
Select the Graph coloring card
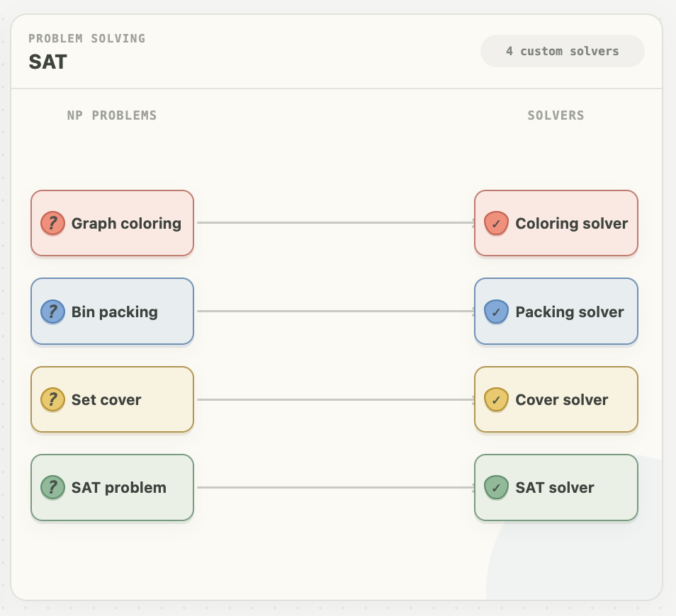[x=113, y=223]
